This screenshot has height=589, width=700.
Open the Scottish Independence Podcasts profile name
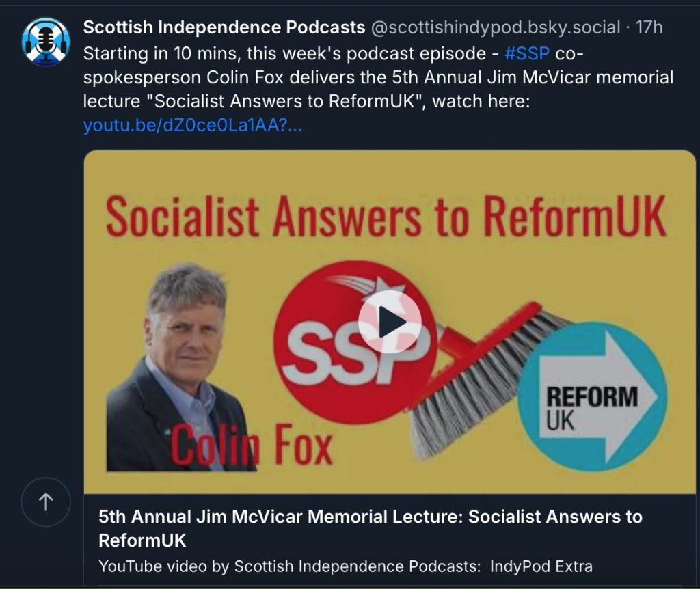pyautogui.click(x=224, y=27)
